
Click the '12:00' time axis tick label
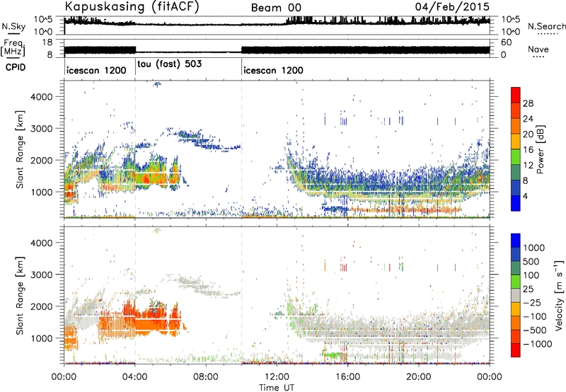tap(277, 377)
